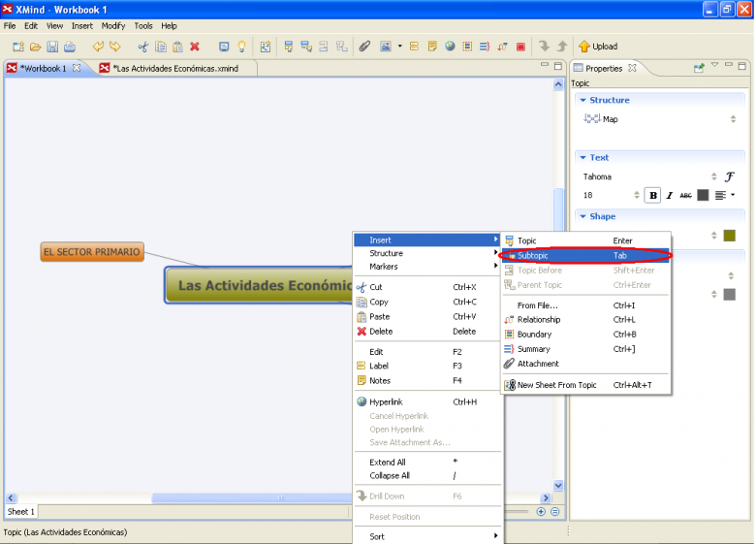Switch to Las Actividades Económicas.xmind tab
Screen dimensions: 756x544
point(175,69)
